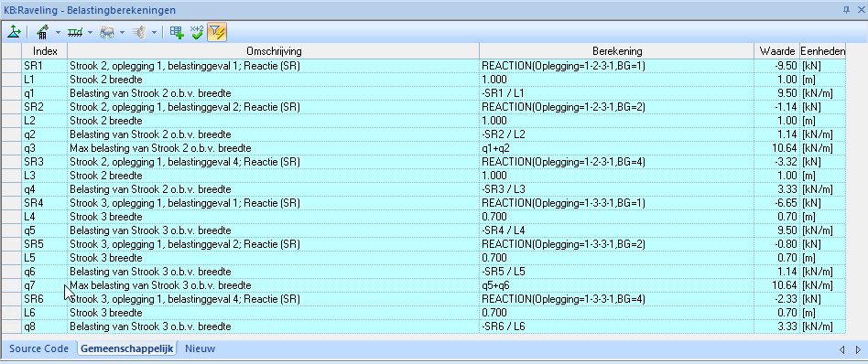Click the value -2.33 in row SR6
Viewport: 868px width, 364px height.
[786, 299]
